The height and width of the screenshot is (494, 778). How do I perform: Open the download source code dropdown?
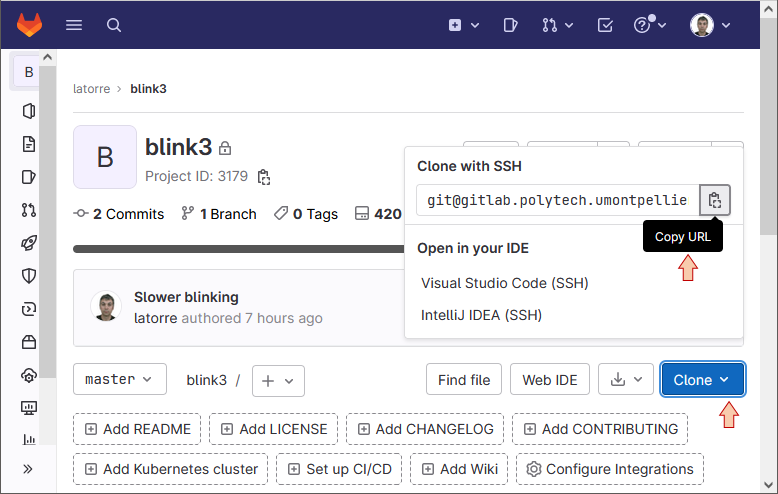point(626,380)
